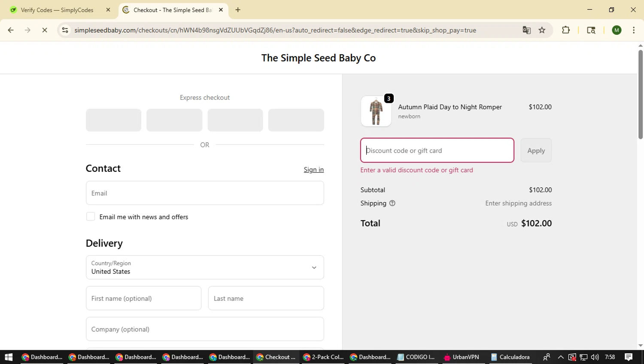
Task: Click the scrollbar down arrow
Action: 640,346
